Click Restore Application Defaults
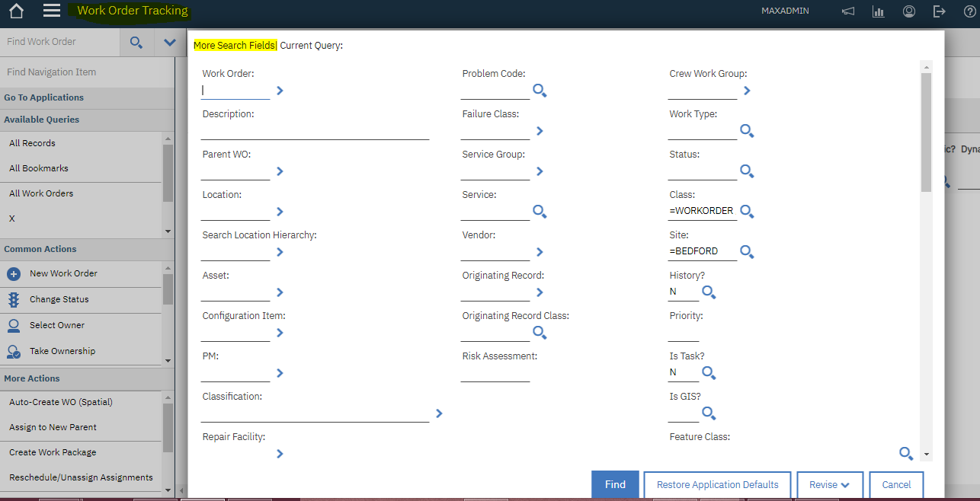This screenshot has height=501, width=980. pyautogui.click(x=716, y=484)
